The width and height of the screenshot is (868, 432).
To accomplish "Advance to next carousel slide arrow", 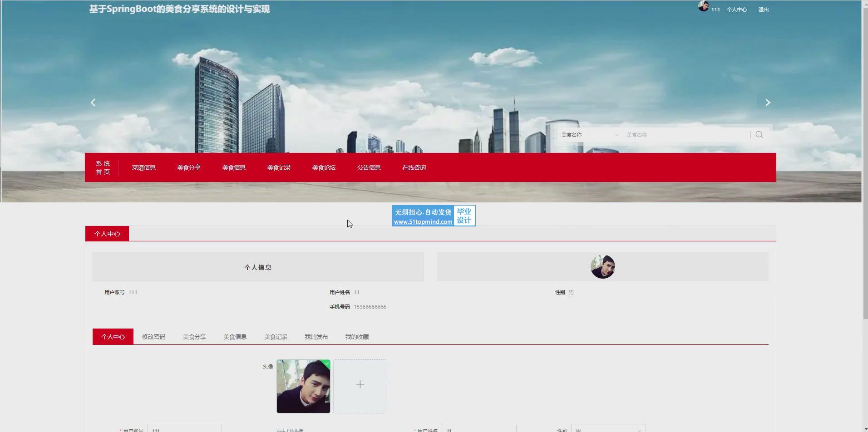I will tap(768, 103).
